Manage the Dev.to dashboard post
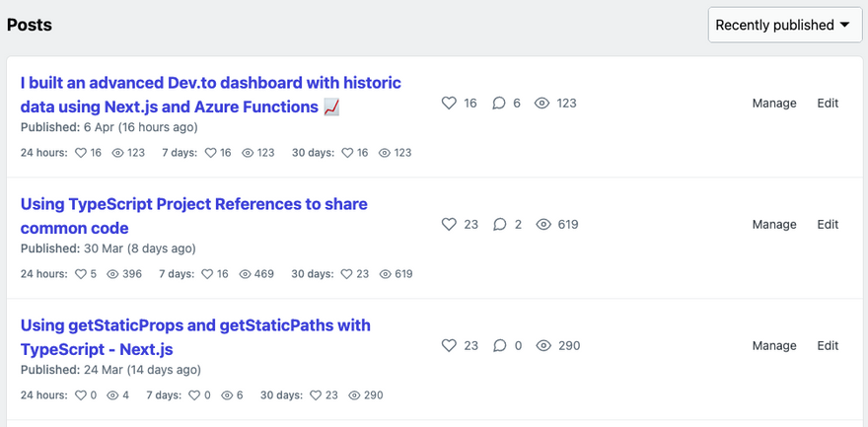The image size is (868, 427). click(774, 103)
